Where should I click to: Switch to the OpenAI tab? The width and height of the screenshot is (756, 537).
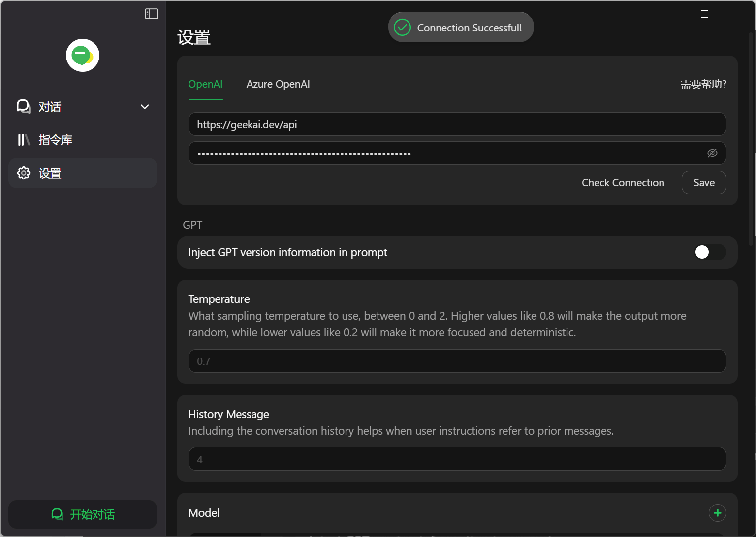[x=205, y=84]
